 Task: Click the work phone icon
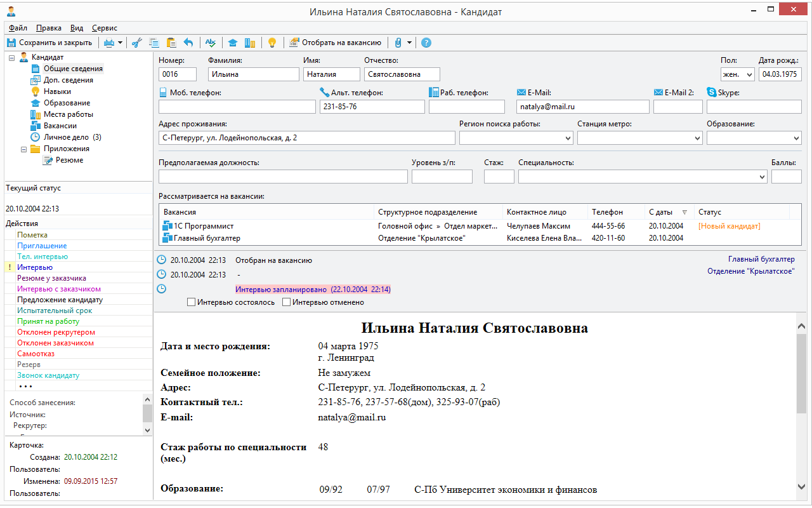coord(433,92)
